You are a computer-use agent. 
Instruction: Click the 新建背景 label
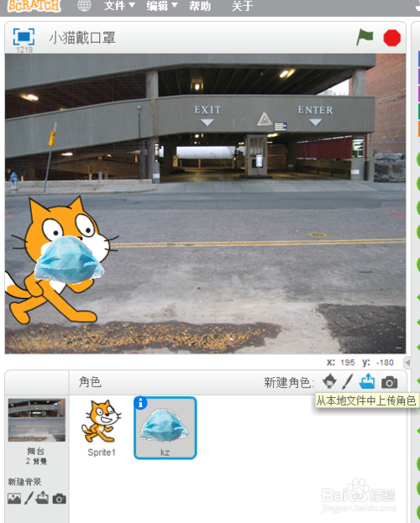(24, 482)
